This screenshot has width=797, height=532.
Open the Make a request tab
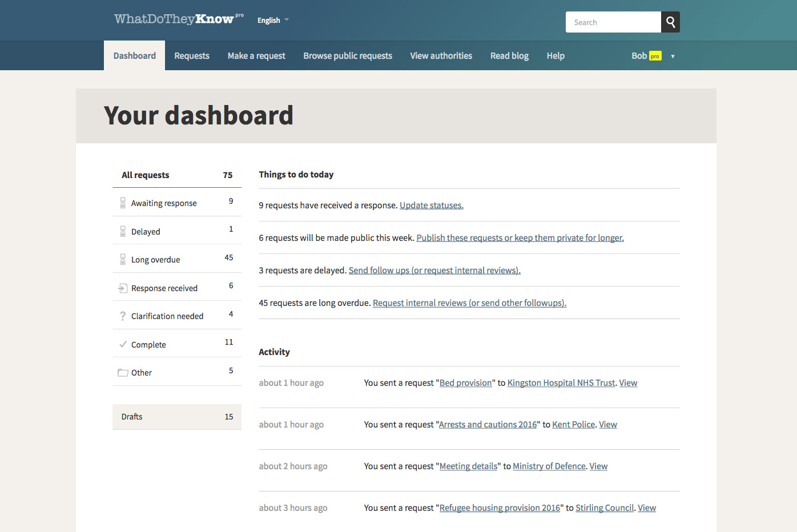(256, 56)
